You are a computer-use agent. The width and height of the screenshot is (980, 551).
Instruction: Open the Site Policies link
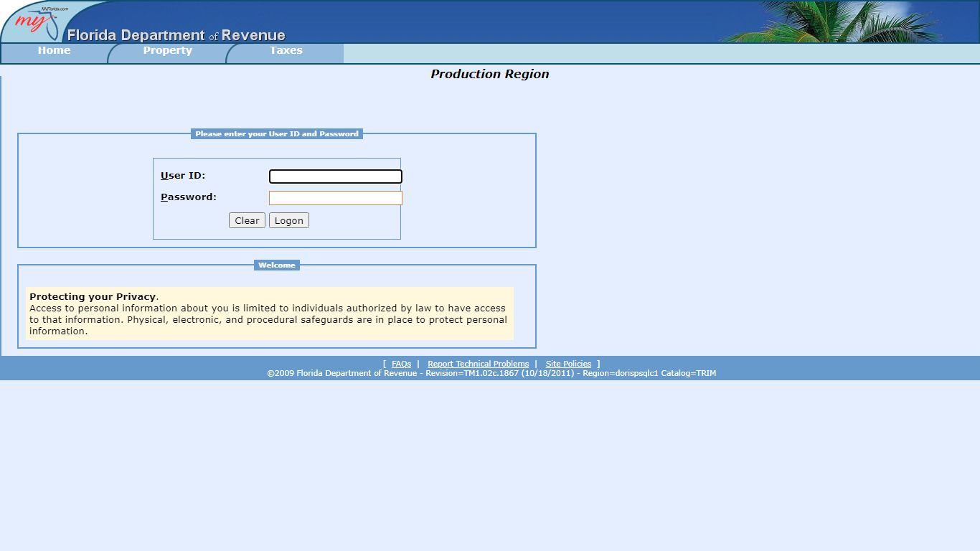[568, 364]
